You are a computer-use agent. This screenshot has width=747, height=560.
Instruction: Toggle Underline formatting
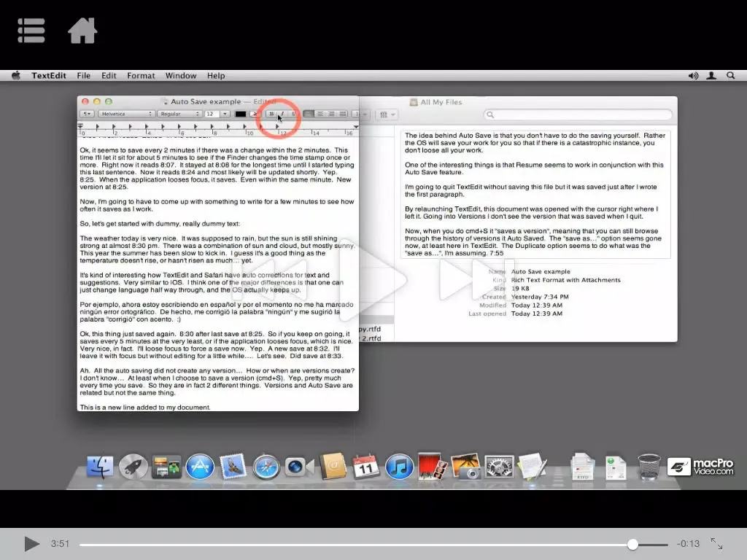click(x=293, y=114)
